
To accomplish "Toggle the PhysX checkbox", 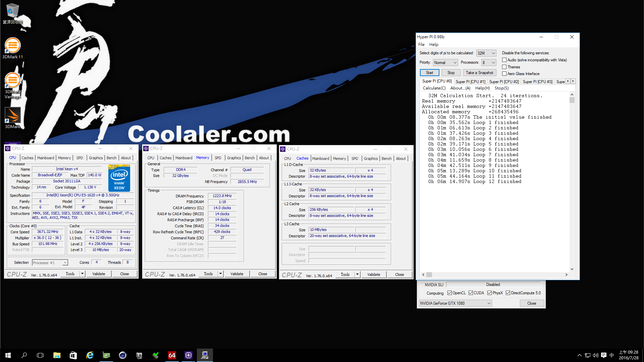I will pyautogui.click(x=489, y=293).
